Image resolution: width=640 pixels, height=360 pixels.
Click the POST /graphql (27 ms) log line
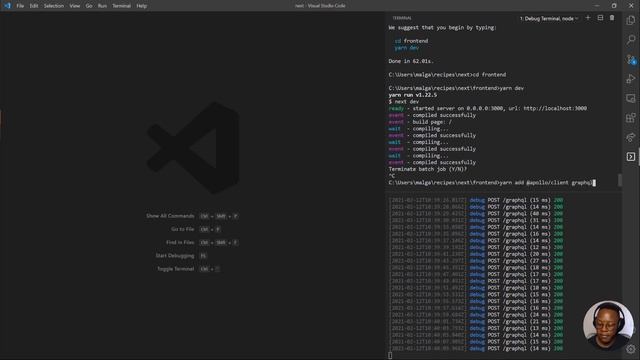(x=476, y=261)
